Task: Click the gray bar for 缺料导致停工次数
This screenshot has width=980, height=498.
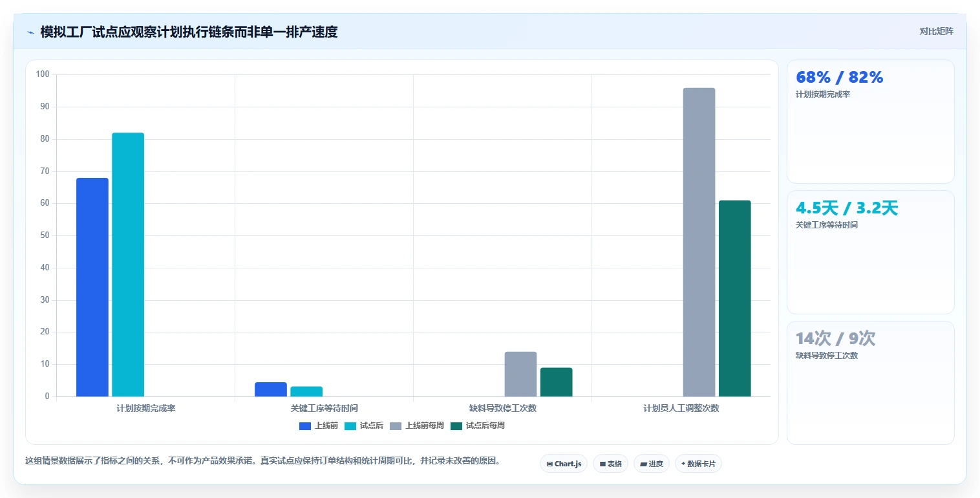Action: (520, 374)
